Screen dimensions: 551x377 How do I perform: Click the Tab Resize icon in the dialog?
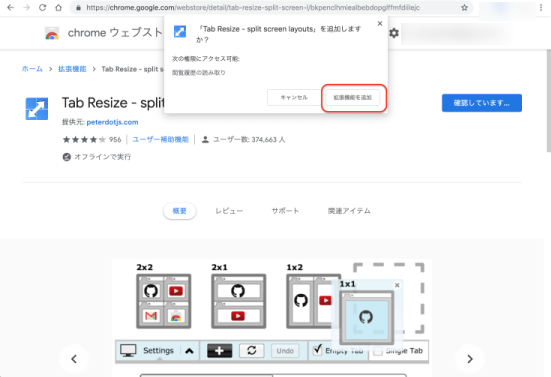click(180, 31)
